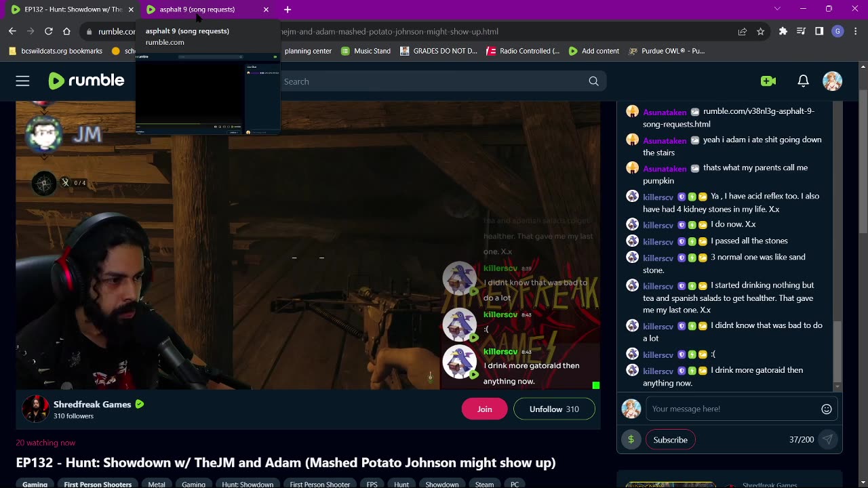Open the emoji picker in chat
The width and height of the screenshot is (868, 488).
(x=826, y=409)
